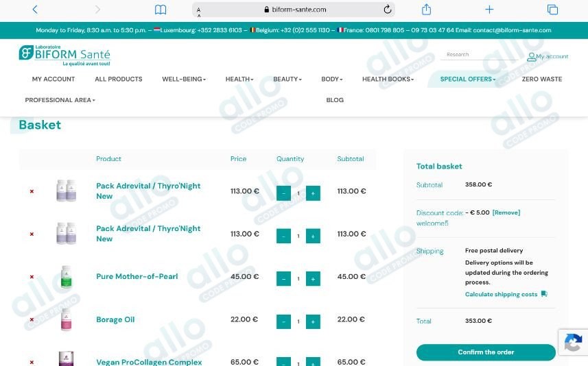The width and height of the screenshot is (588, 366).
Task: Increase quantity of first Pack Adrevital
Action: (x=313, y=193)
